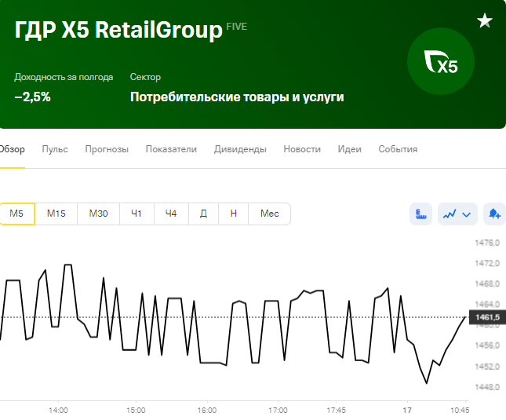
Task: Select the Ч4 four-hour timeframe
Action: [171, 214]
